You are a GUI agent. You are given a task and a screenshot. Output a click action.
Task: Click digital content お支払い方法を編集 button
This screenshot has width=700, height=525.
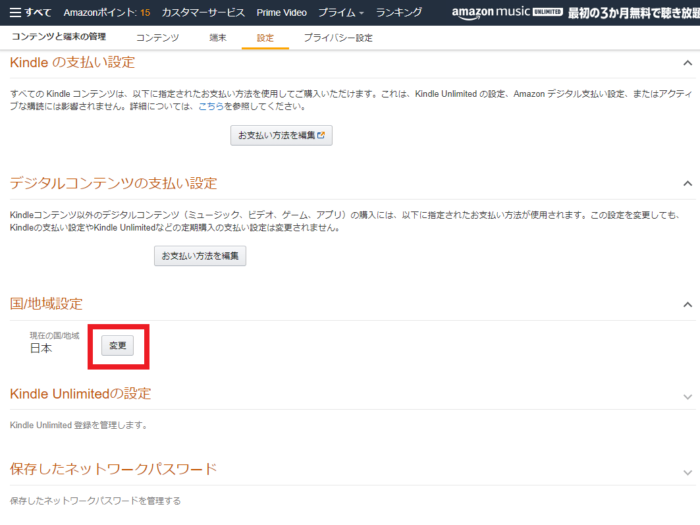pos(200,256)
